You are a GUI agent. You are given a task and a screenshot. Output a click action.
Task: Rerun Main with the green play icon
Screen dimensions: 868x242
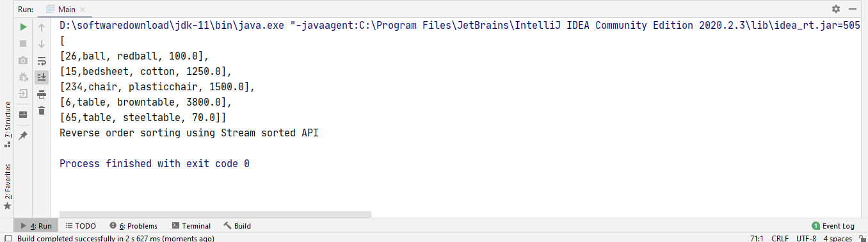click(23, 27)
